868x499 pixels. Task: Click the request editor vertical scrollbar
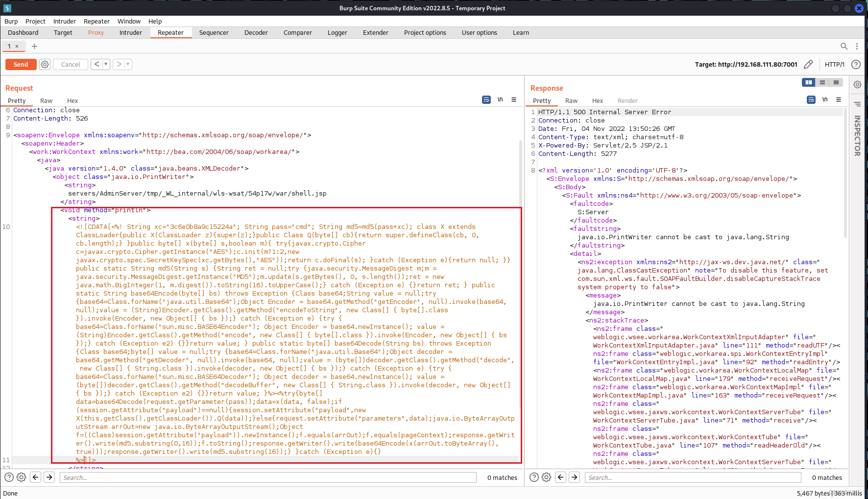(521, 274)
